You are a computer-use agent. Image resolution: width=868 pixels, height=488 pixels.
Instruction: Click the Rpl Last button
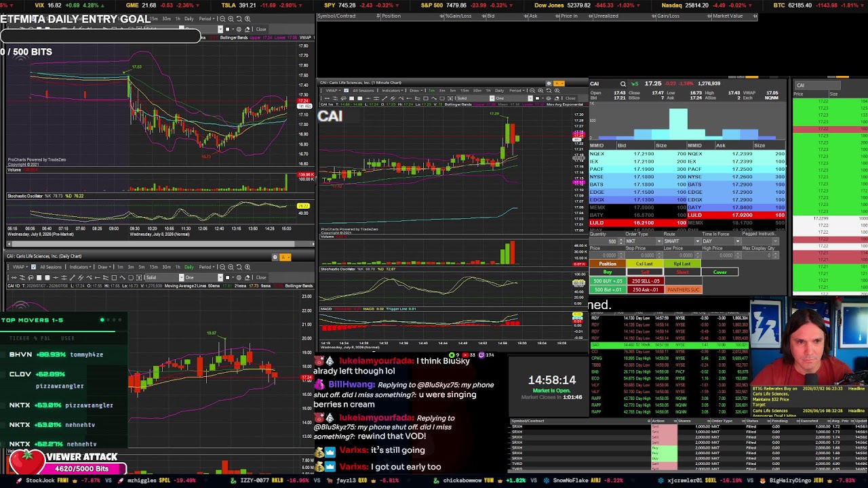[x=682, y=264]
